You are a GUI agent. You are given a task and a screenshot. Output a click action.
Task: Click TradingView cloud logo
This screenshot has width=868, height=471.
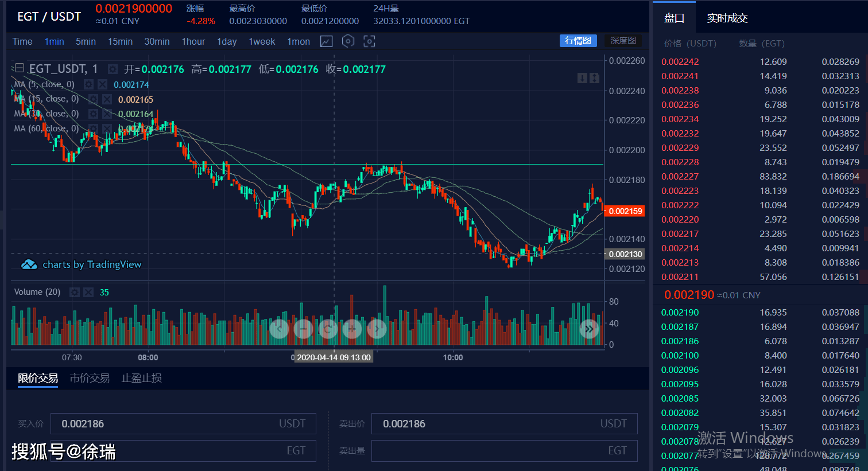tap(29, 264)
